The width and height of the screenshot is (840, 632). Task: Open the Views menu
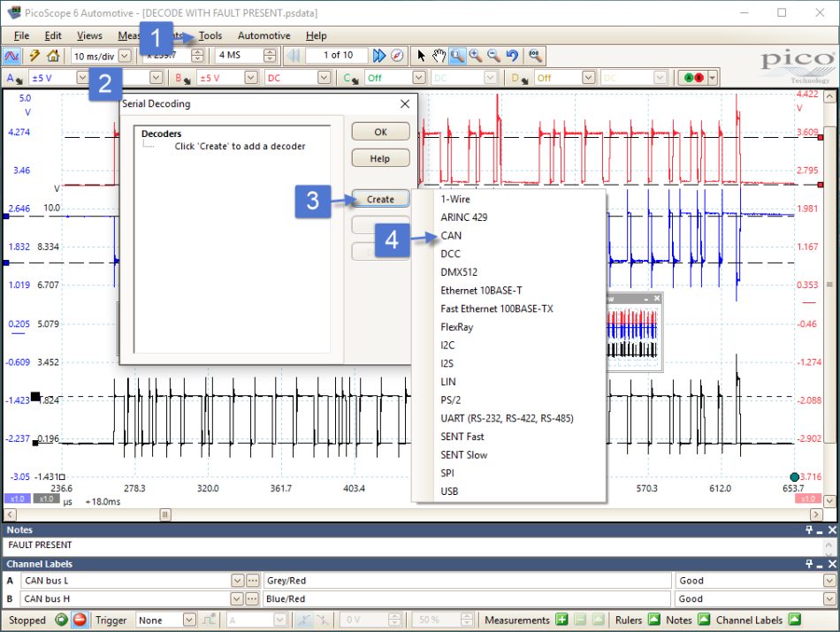89,36
